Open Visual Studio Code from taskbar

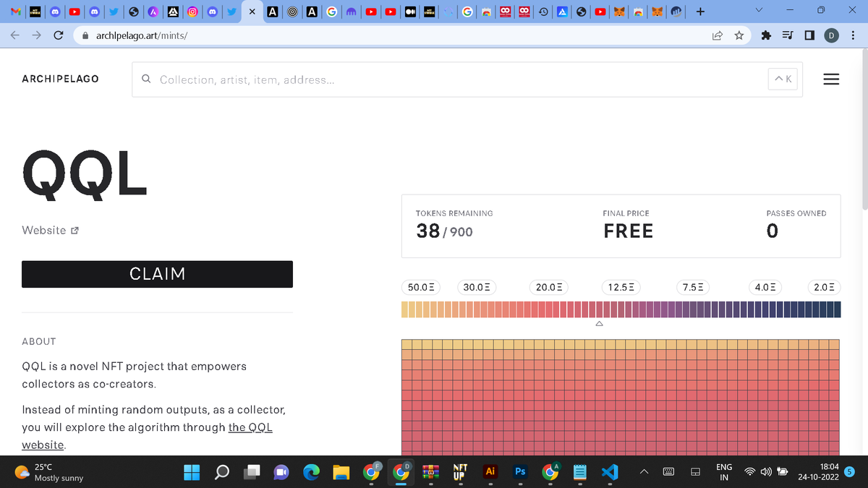(609, 472)
